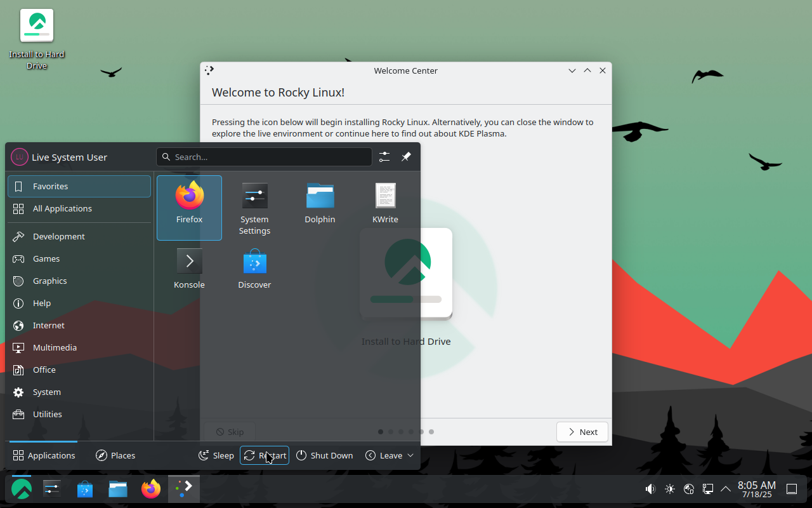The width and height of the screenshot is (812, 508).
Task: Open the KWrite text editor
Action: tap(385, 208)
